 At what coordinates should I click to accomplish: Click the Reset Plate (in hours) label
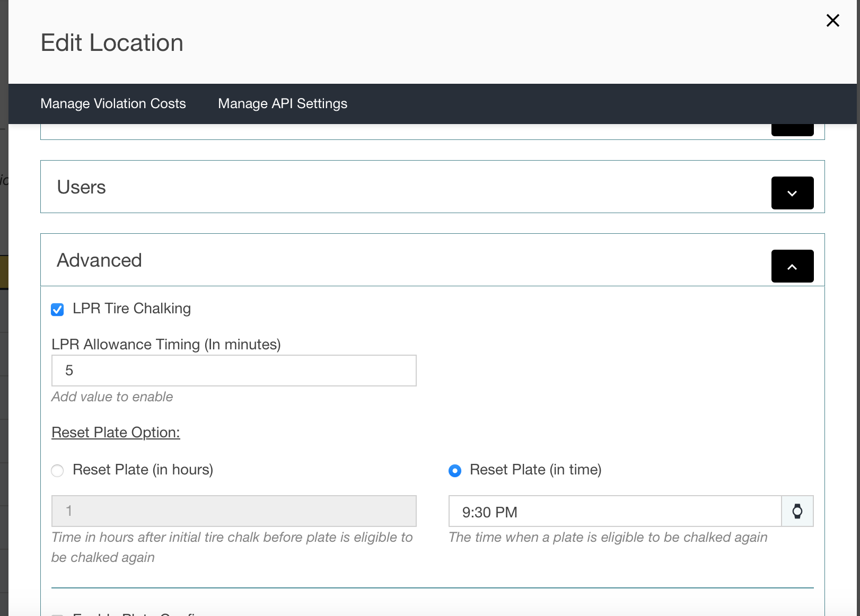coord(143,470)
